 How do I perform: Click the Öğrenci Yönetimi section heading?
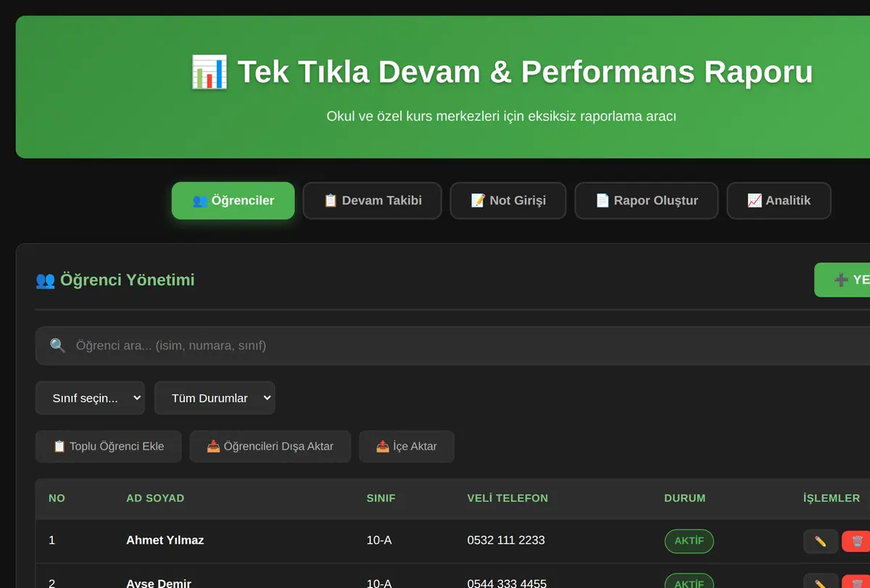coord(115,280)
